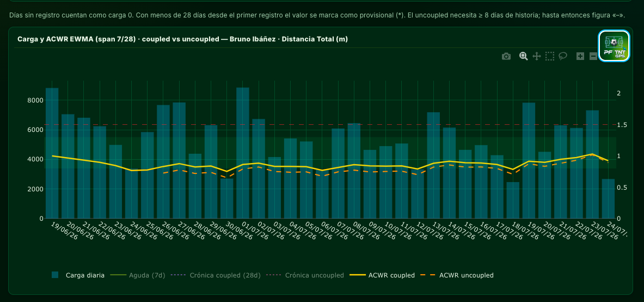Screen dimensions: 644x302
Task: Toggle the ACWR coupled legend entry
Action: 382,275
